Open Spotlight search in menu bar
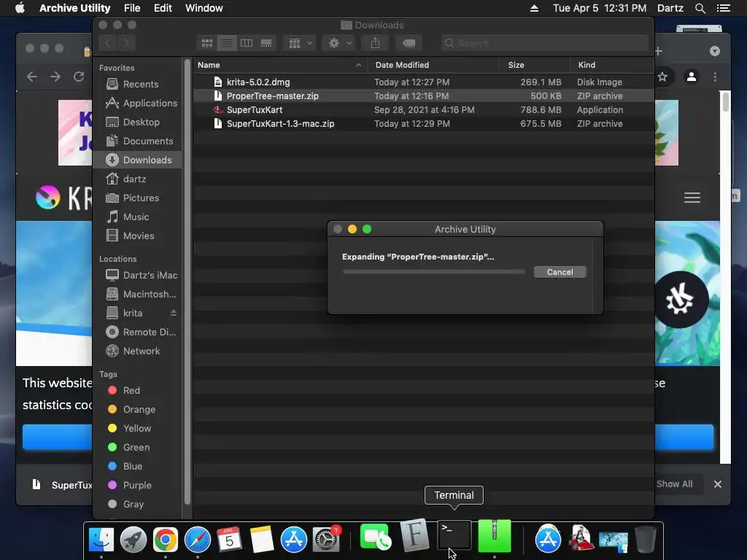 tap(700, 8)
